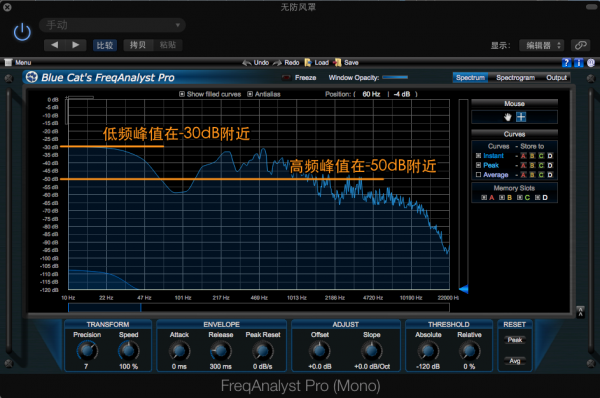Toggle the Peak curve checkbox
600x398 pixels.
[478, 165]
